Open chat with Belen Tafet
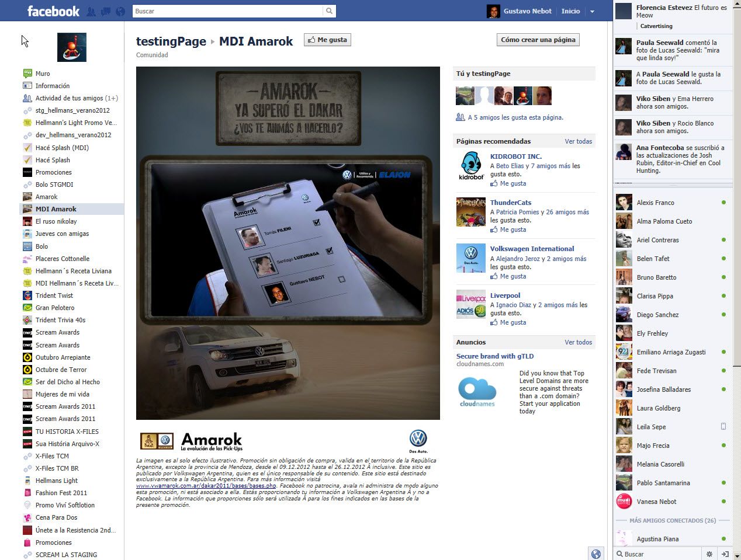741x560 pixels. (x=672, y=259)
